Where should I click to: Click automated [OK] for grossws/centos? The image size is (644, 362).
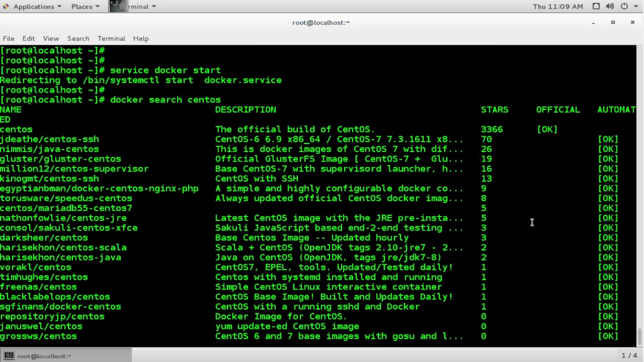tap(608, 336)
